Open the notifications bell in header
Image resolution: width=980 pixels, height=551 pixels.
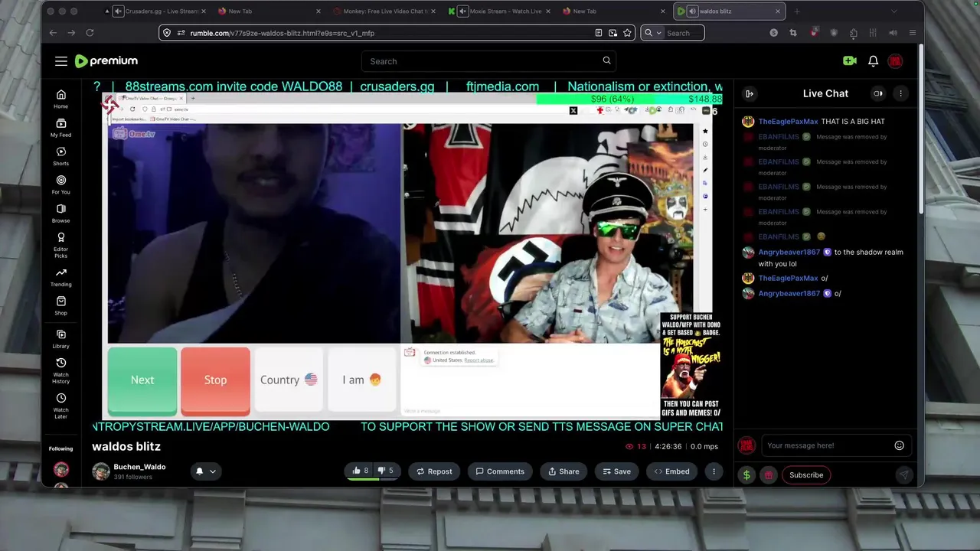pyautogui.click(x=873, y=61)
